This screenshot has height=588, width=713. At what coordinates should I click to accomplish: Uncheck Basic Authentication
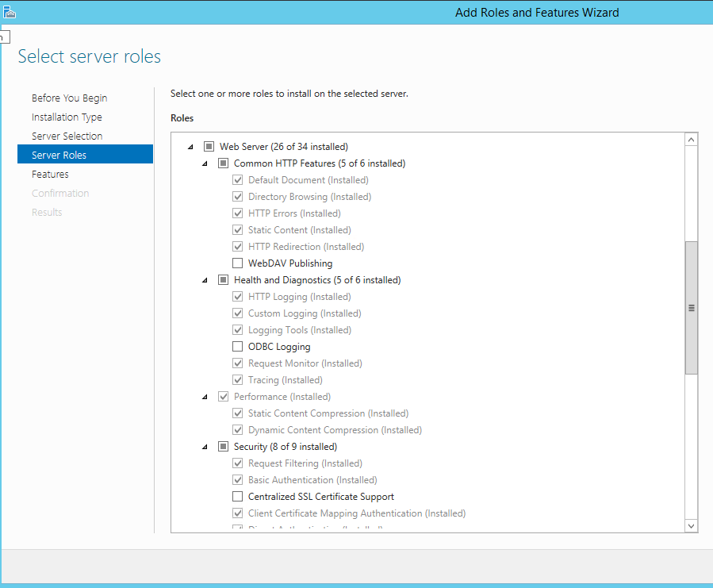pyautogui.click(x=237, y=479)
